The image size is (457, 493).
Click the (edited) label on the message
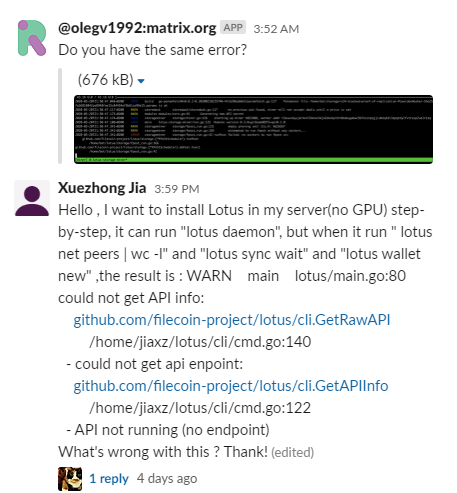click(x=293, y=453)
